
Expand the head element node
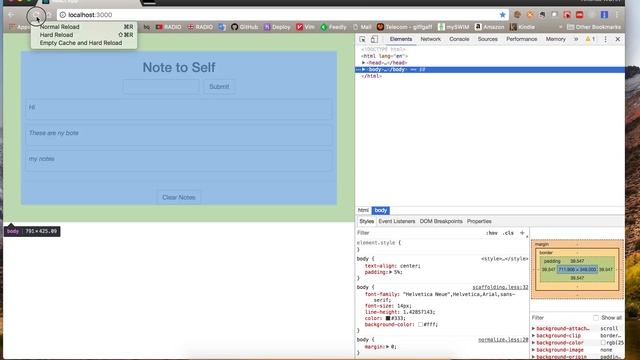pyautogui.click(x=363, y=63)
